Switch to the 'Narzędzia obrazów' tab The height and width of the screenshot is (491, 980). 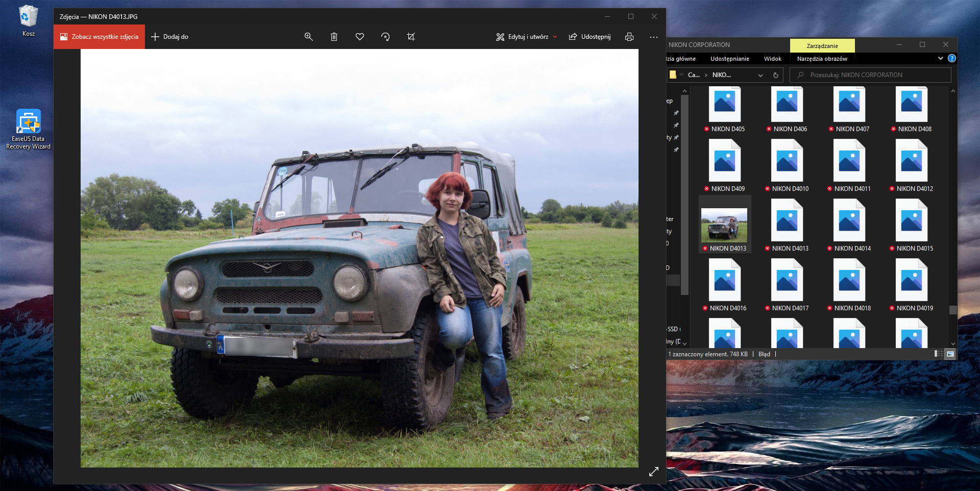coord(822,59)
